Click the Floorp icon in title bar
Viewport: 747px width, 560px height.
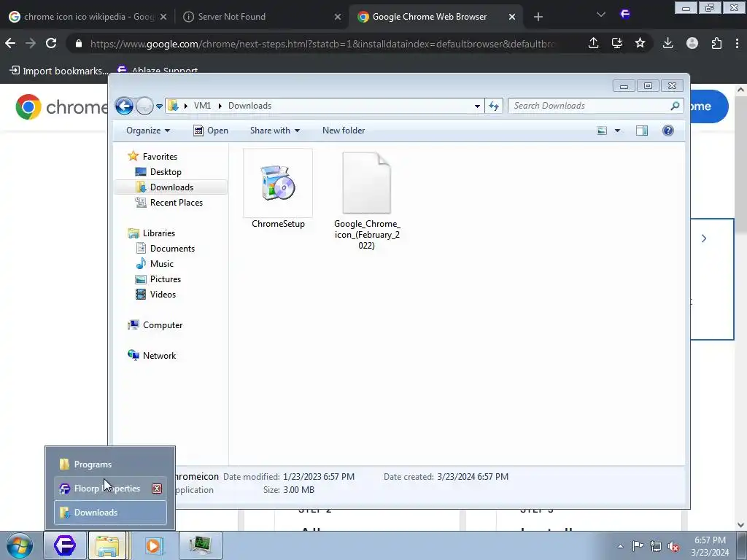(625, 15)
